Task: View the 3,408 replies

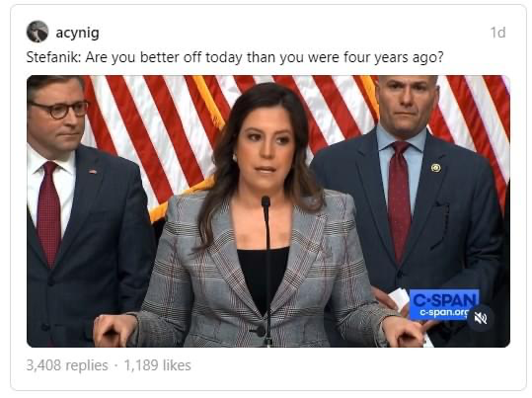Action: [x=67, y=365]
